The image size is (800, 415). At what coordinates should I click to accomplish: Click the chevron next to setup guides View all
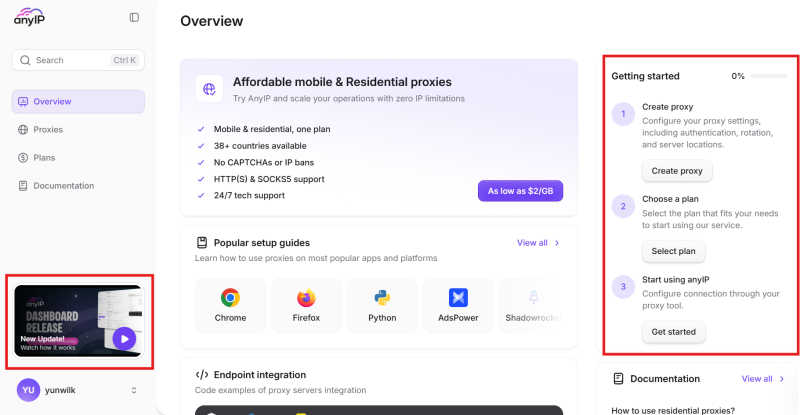[x=557, y=243]
